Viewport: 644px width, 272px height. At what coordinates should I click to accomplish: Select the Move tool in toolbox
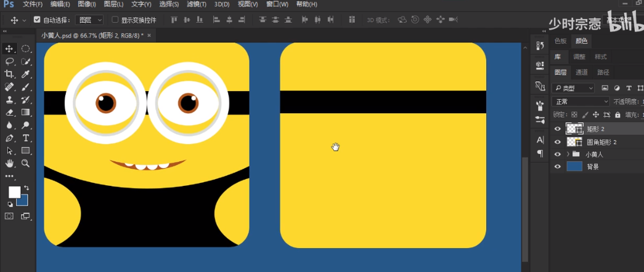tap(9, 49)
